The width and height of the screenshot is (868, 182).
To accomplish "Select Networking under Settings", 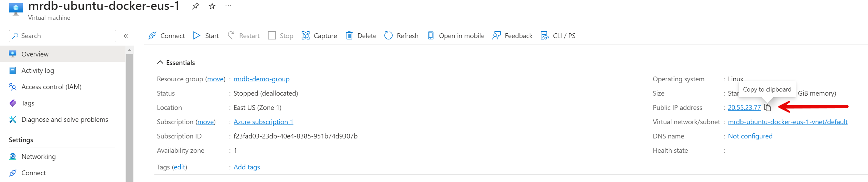I will tap(38, 156).
